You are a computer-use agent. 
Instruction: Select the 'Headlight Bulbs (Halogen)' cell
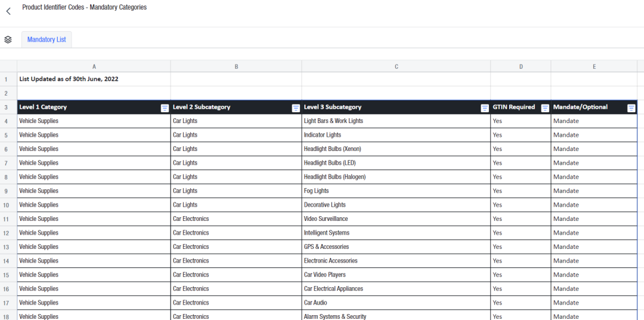[x=397, y=177]
